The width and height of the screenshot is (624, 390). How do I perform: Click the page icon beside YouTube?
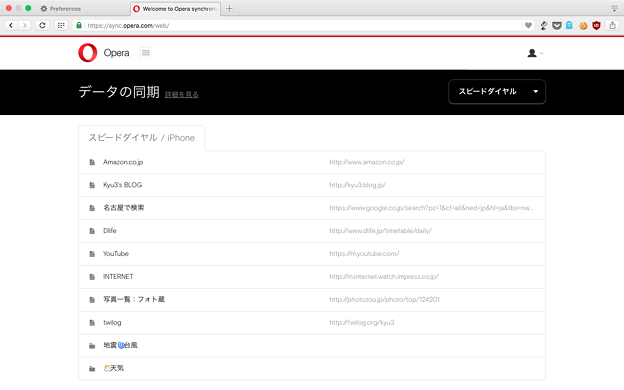coord(92,254)
